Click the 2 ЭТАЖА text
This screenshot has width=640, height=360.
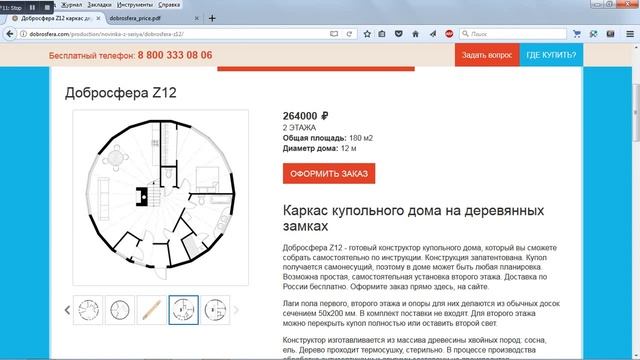[299, 128]
